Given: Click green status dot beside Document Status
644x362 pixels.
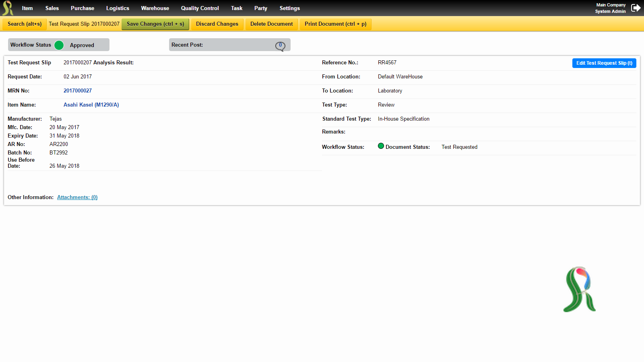Looking at the screenshot, I should pyautogui.click(x=381, y=146).
